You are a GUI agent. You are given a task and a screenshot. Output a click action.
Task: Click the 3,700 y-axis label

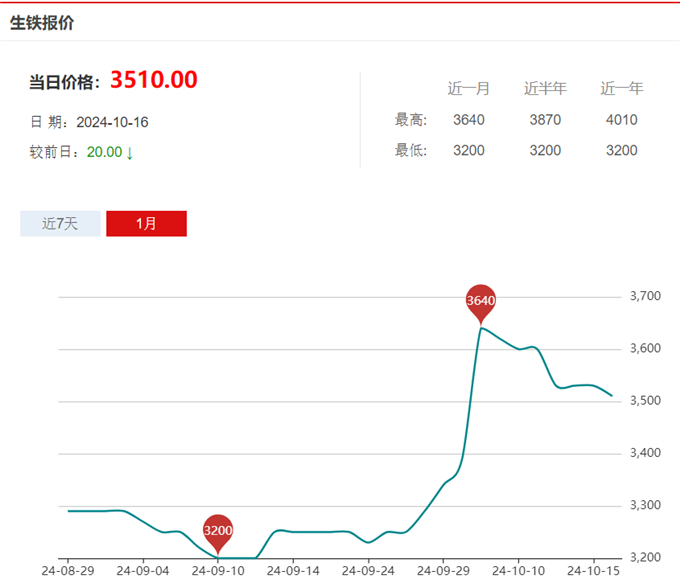[x=647, y=297]
